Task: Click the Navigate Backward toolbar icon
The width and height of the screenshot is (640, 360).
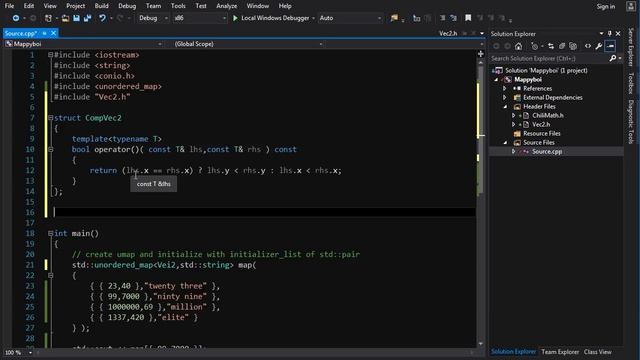Action: 16,18
